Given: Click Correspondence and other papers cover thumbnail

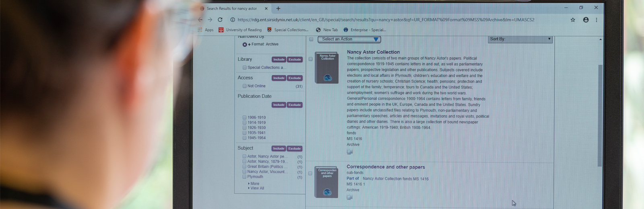Looking at the screenshot, I should pyautogui.click(x=326, y=182).
